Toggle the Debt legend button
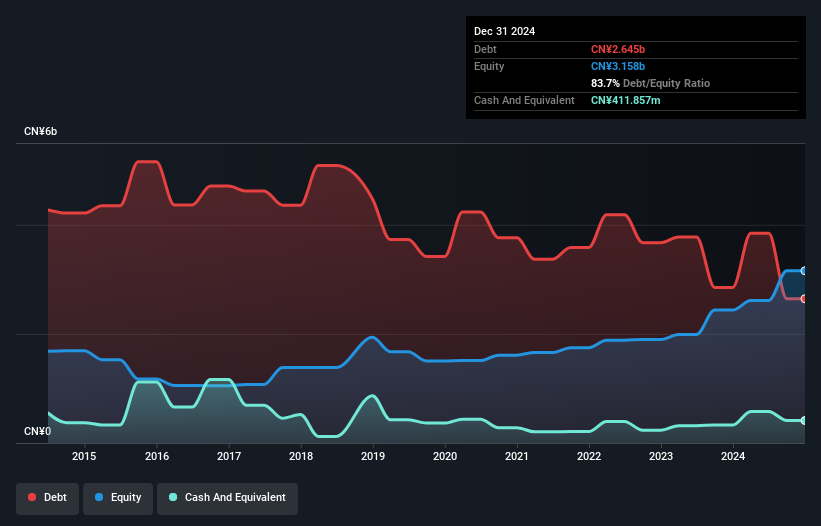 (x=48, y=497)
